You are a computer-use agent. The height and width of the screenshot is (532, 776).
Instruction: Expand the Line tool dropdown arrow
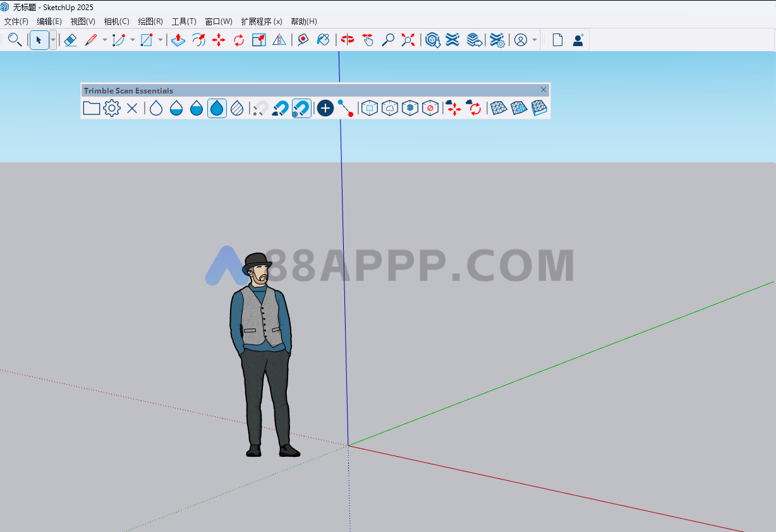105,40
